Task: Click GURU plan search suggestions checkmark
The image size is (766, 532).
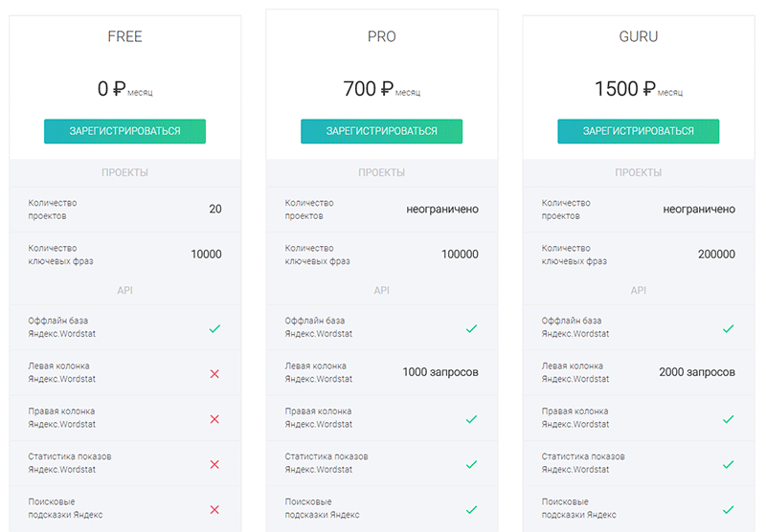Action: point(729,510)
